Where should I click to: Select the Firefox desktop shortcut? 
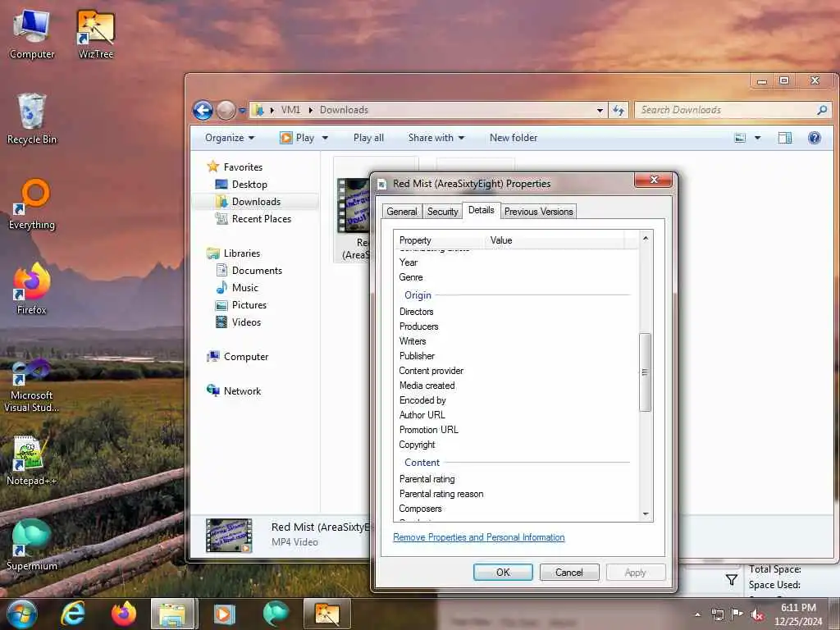click(x=32, y=290)
